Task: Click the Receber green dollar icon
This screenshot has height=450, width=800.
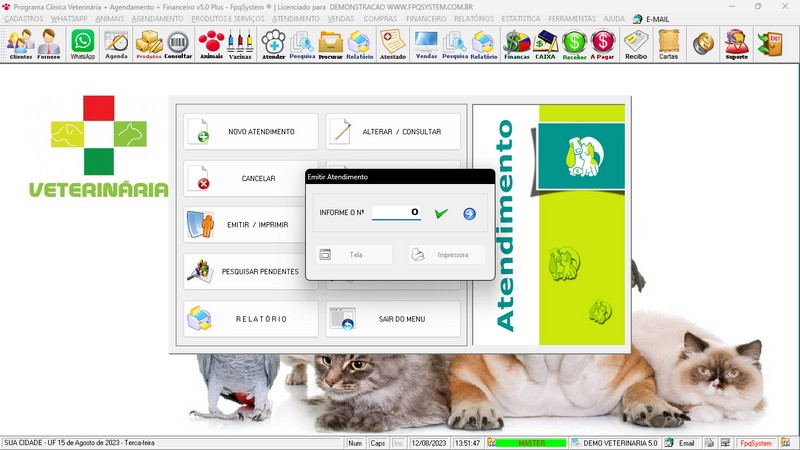Action: (574, 44)
